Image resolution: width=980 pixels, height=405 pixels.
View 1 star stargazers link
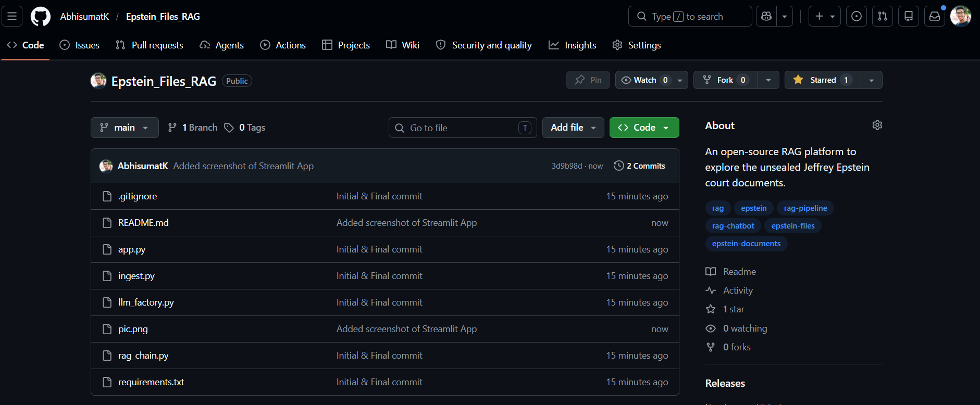tap(725, 309)
